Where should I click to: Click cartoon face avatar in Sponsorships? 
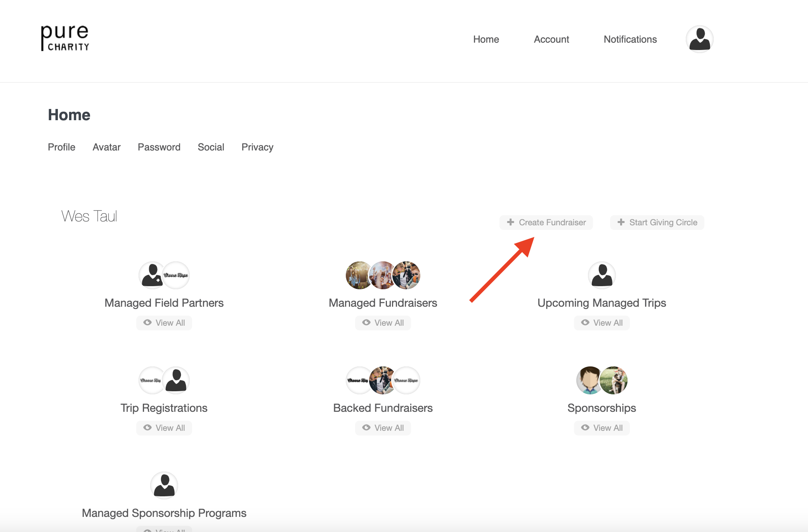[x=589, y=380]
